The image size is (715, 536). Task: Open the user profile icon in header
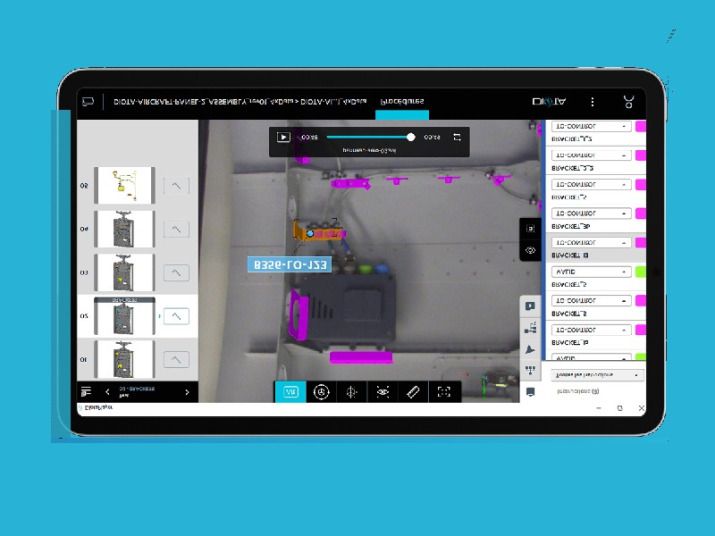click(629, 102)
